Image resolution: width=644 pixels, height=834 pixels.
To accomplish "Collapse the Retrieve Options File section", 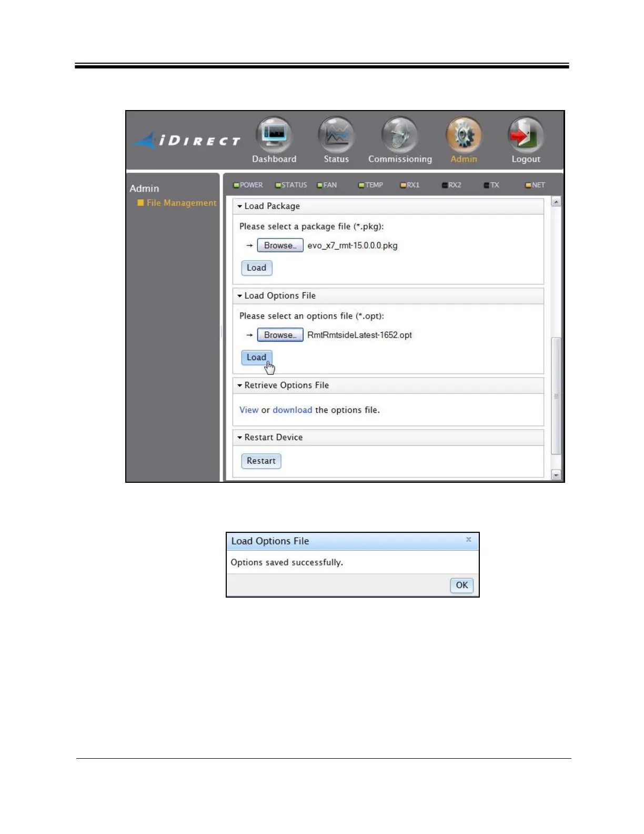I will pyautogui.click(x=239, y=385).
